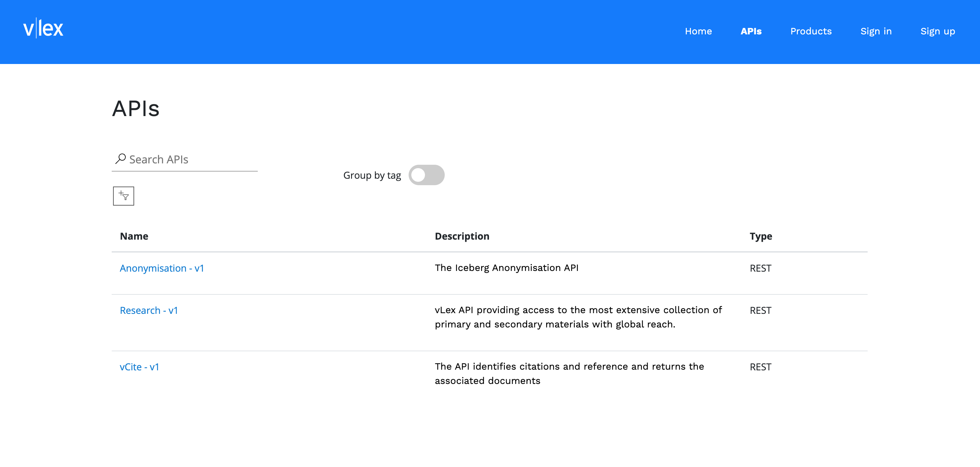Click the Type column header
The width and height of the screenshot is (980, 467).
point(761,236)
